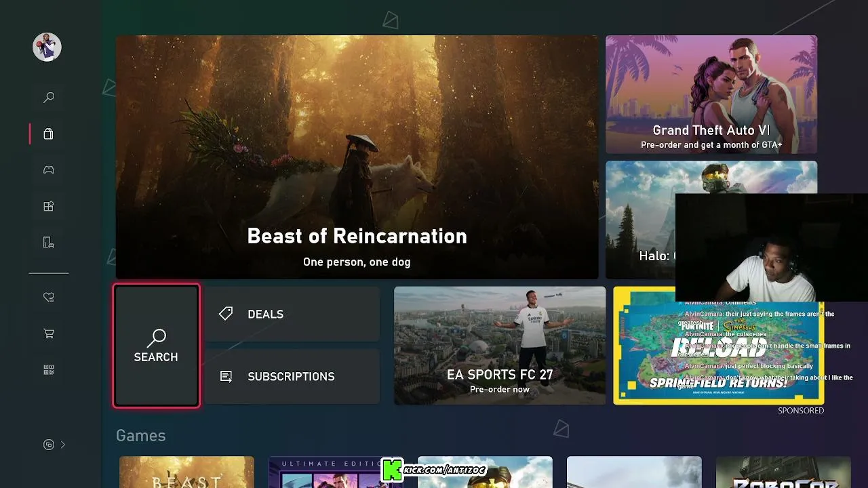Expand the sidebar with the chevron arrow
Screen dimensions: 868x488
[x=63, y=445]
